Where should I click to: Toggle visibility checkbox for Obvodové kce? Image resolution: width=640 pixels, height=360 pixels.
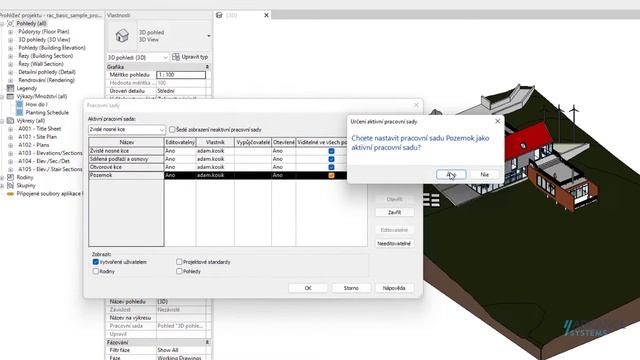pyautogui.click(x=331, y=167)
